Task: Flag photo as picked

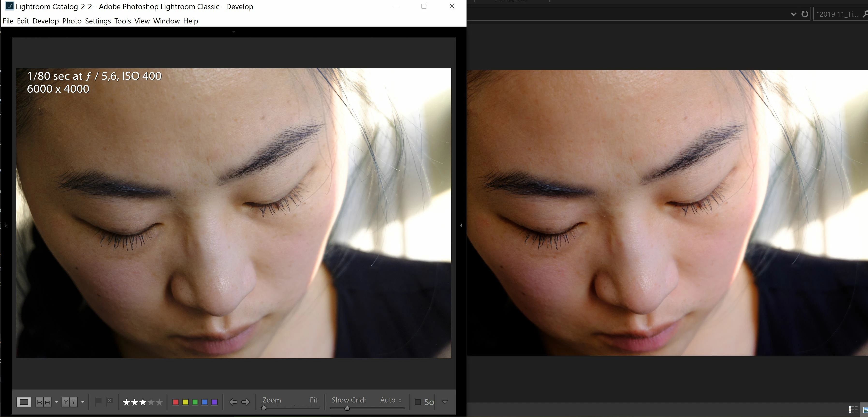Action: [98, 402]
